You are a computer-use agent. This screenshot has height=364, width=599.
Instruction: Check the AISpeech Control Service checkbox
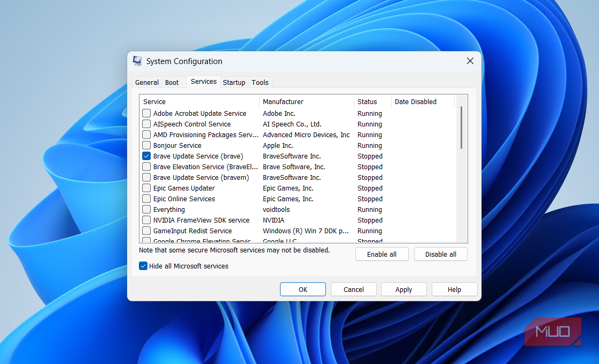146,124
